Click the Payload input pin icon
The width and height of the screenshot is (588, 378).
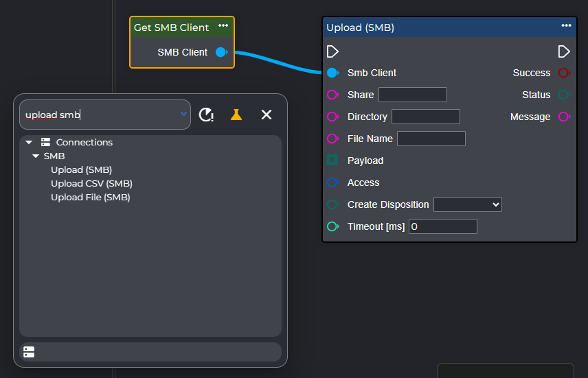(332, 161)
